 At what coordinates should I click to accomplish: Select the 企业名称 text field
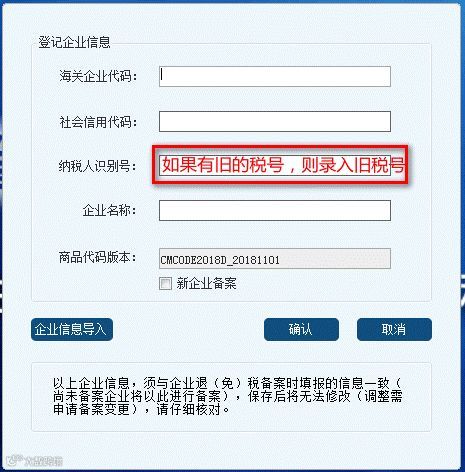(x=275, y=210)
